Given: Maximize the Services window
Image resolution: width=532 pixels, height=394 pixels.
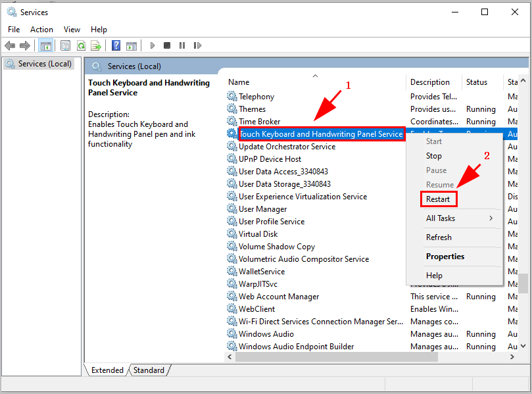Looking at the screenshot, I should click(485, 12).
